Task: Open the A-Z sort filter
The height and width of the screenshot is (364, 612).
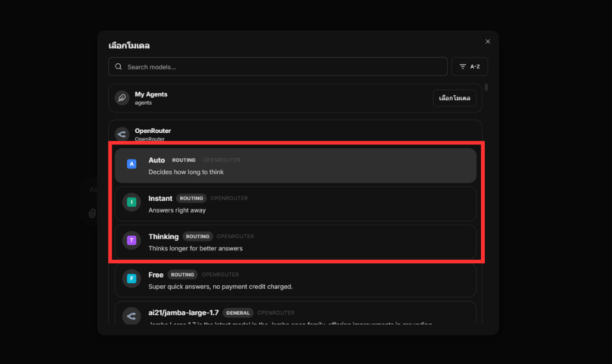Action: [x=469, y=66]
